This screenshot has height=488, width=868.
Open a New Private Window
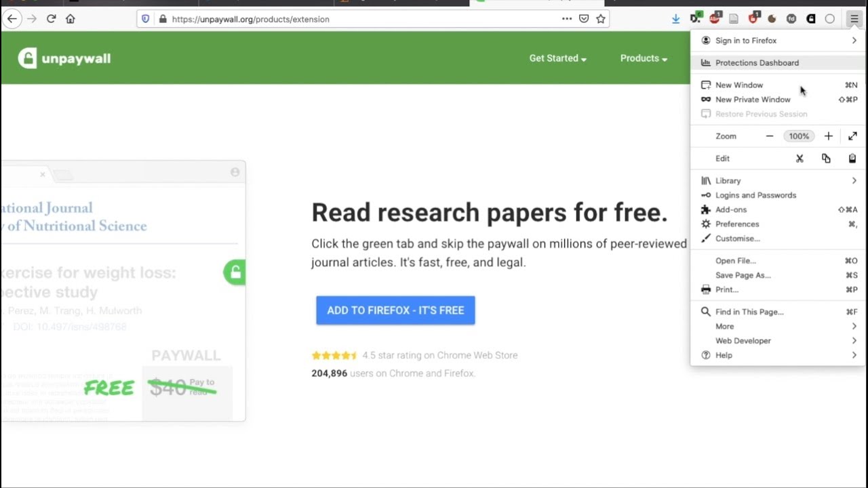(x=778, y=100)
